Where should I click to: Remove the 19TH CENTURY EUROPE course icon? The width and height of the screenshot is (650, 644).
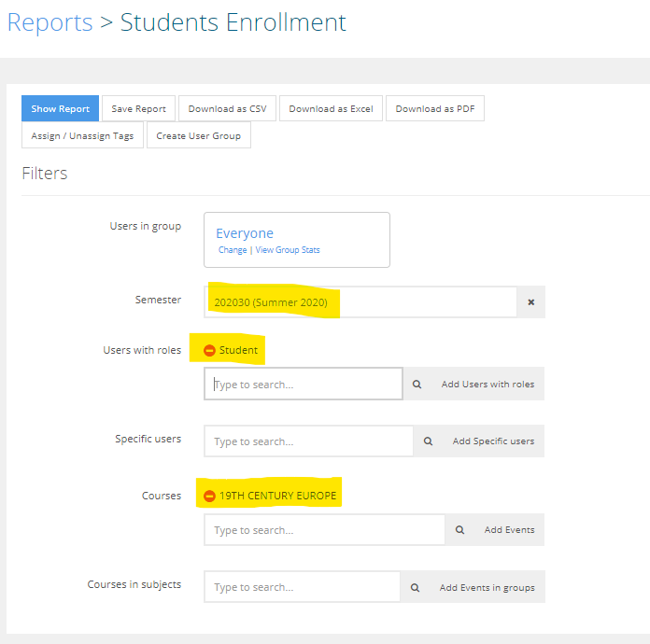tap(209, 496)
